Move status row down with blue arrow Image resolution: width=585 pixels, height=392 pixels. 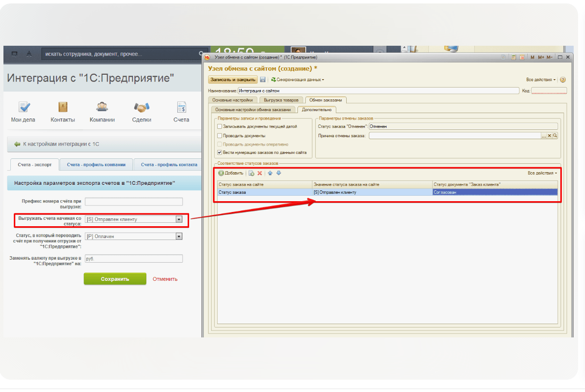click(x=279, y=173)
